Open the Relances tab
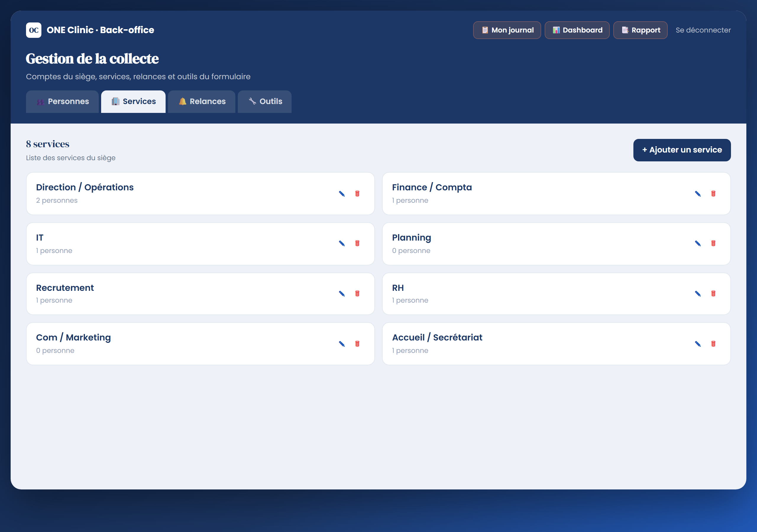Screen dimensions: 757x532 [202, 101]
